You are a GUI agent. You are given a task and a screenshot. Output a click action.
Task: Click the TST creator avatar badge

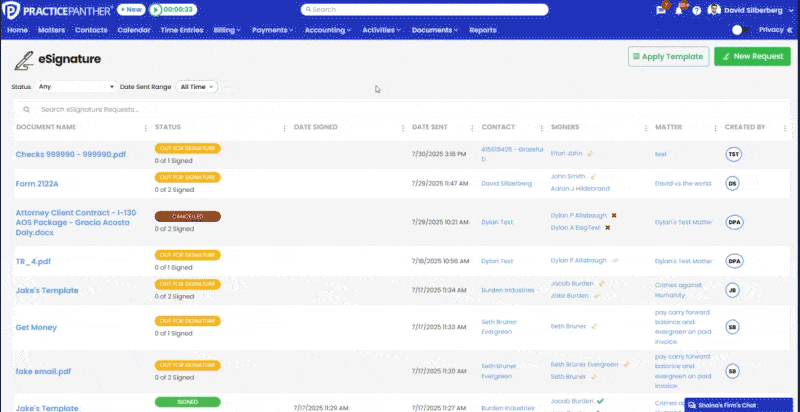[x=733, y=154]
